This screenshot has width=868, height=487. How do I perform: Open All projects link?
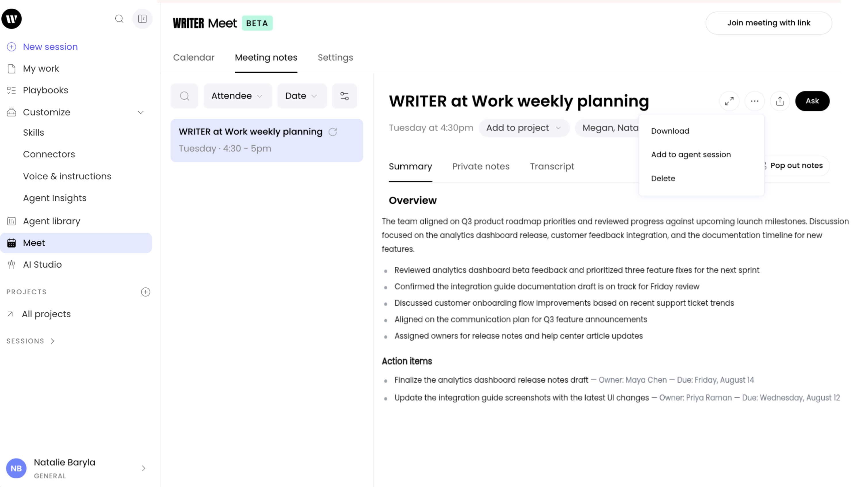click(x=46, y=314)
